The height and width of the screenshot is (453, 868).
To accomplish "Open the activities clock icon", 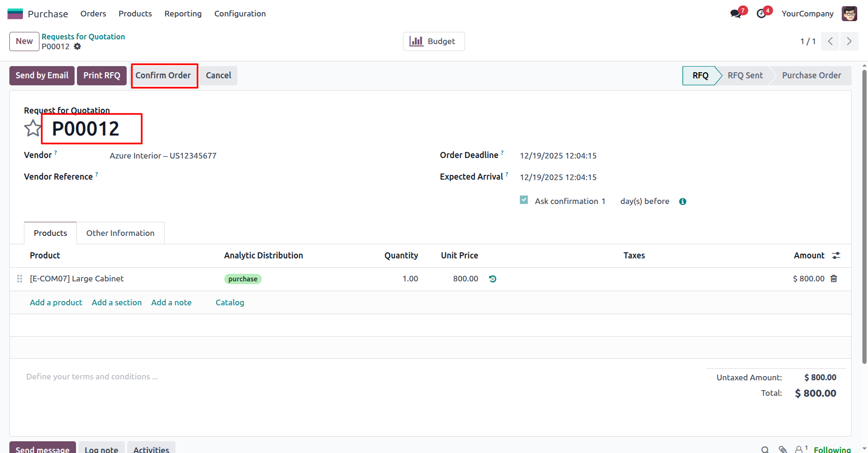I will pyautogui.click(x=761, y=14).
